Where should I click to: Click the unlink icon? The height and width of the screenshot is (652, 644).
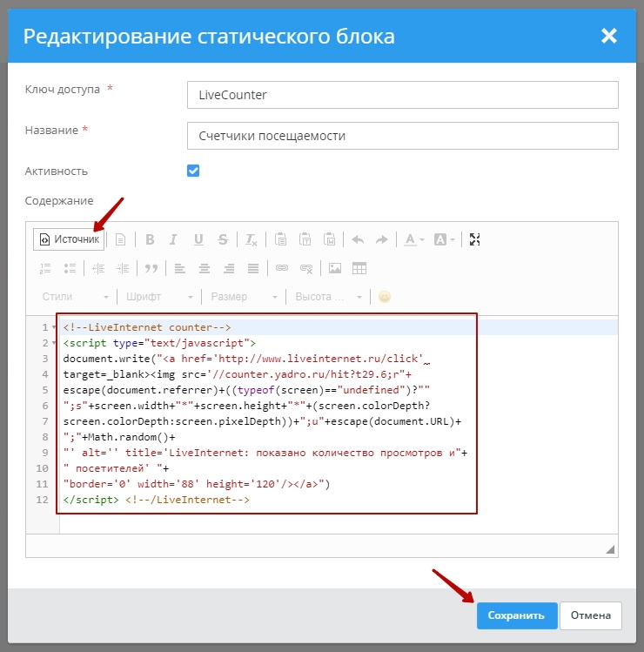point(306,269)
